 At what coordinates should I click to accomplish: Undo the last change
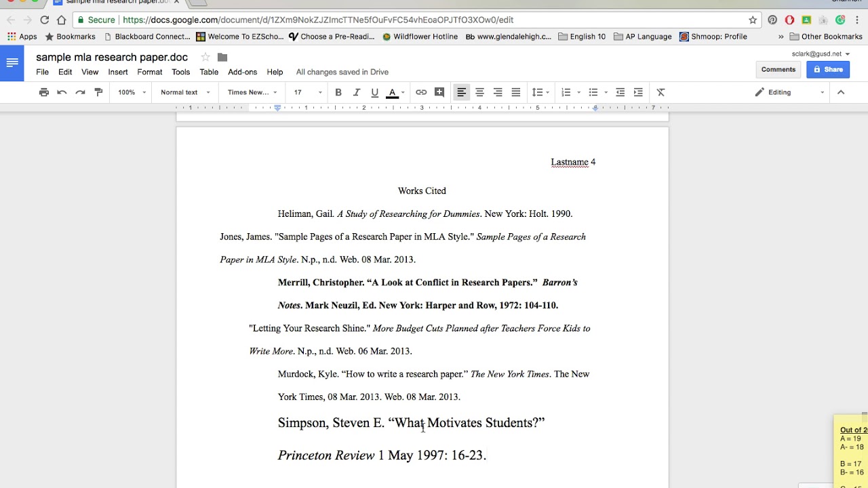pos(62,92)
